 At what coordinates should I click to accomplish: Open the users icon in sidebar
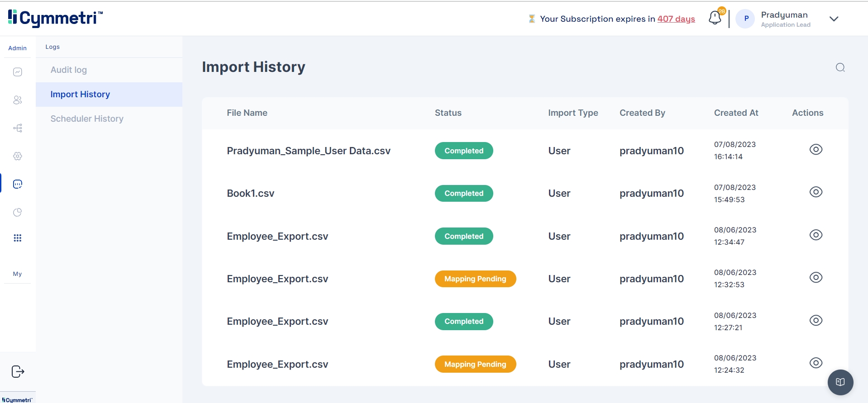18,100
